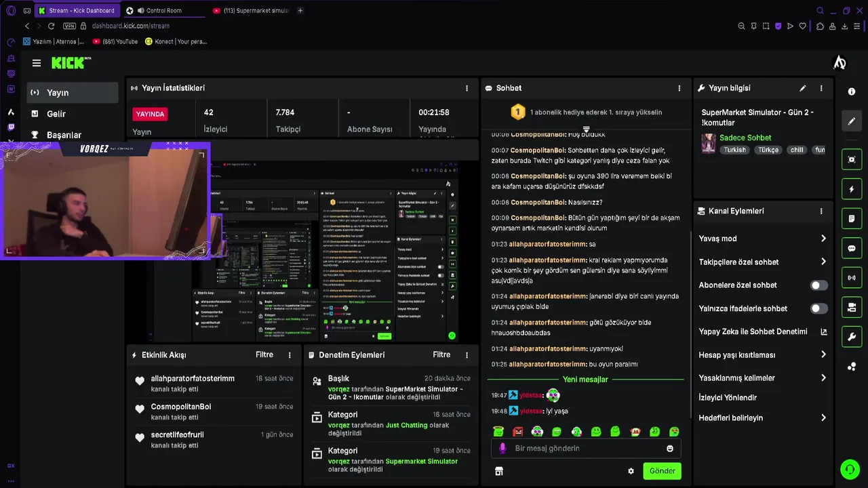Image resolution: width=868 pixels, height=488 pixels.
Task: Open Yapay Zeka ile Sohbet Denetimi
Action: coord(762,331)
